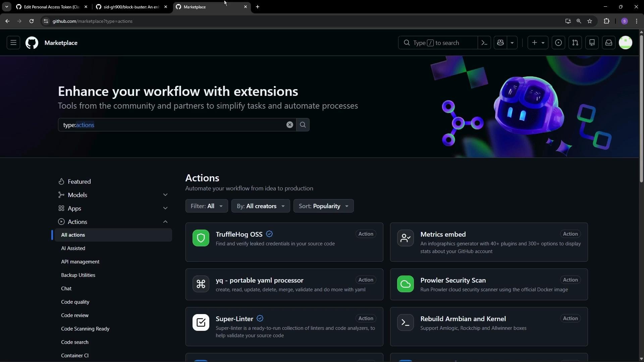Select Code review category
Screen dimensions: 644x362
coord(113,316)
